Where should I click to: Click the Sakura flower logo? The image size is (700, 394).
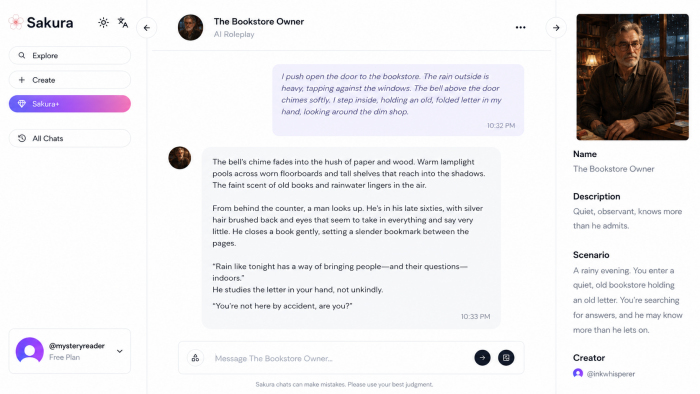tap(16, 22)
